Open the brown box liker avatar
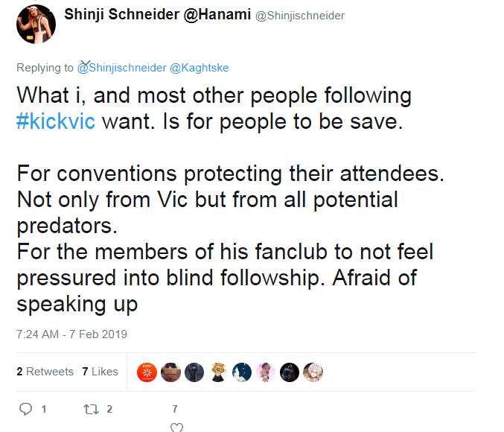This screenshot has width=504, height=432. pyautogui.click(x=170, y=372)
